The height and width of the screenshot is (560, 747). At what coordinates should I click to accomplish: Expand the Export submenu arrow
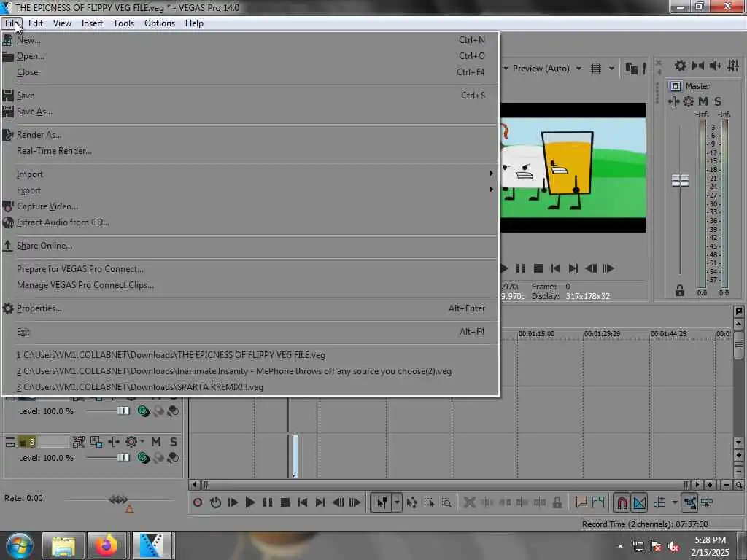(491, 190)
